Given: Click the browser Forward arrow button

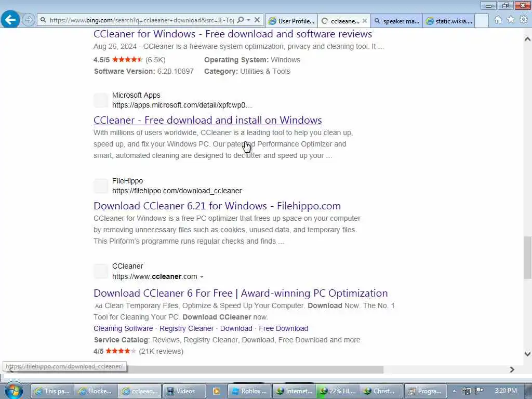Looking at the screenshot, I should click(x=29, y=20).
